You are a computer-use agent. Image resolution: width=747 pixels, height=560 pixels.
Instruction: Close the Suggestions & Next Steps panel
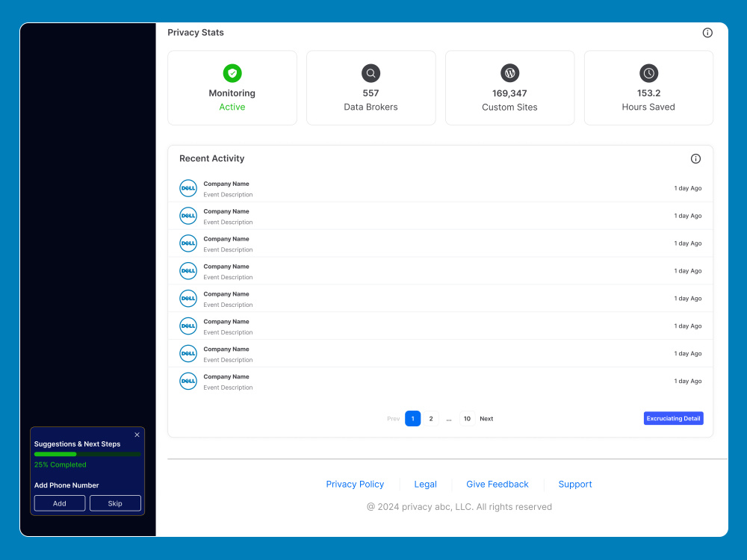tap(137, 435)
